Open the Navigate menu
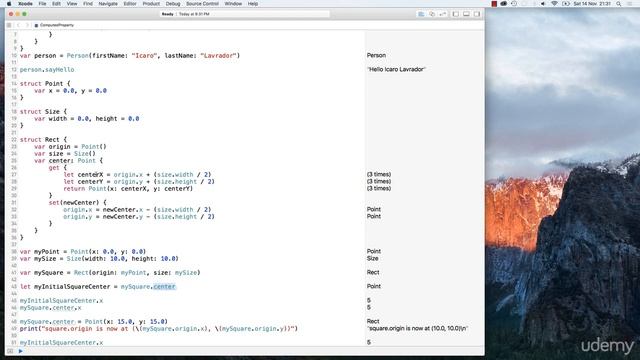 tap(108, 4)
